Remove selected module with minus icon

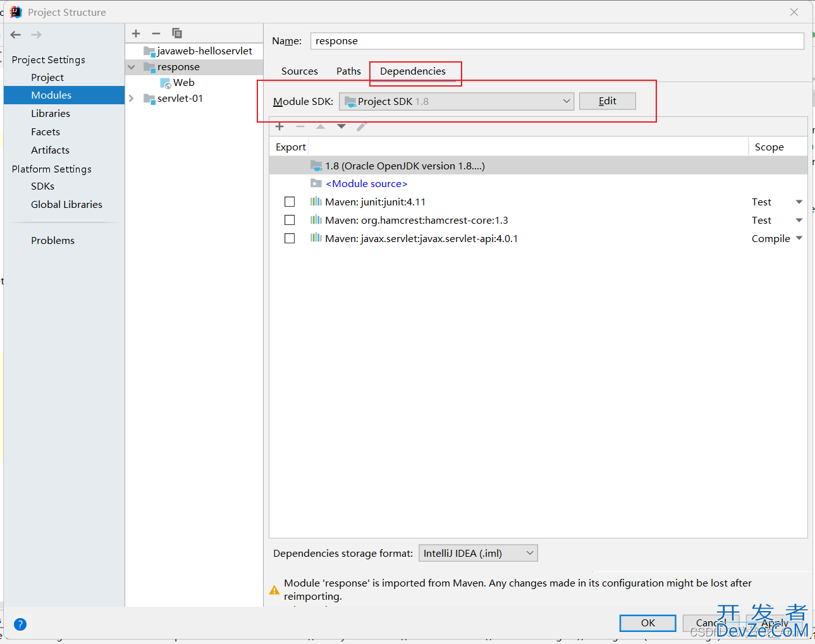[x=156, y=33]
